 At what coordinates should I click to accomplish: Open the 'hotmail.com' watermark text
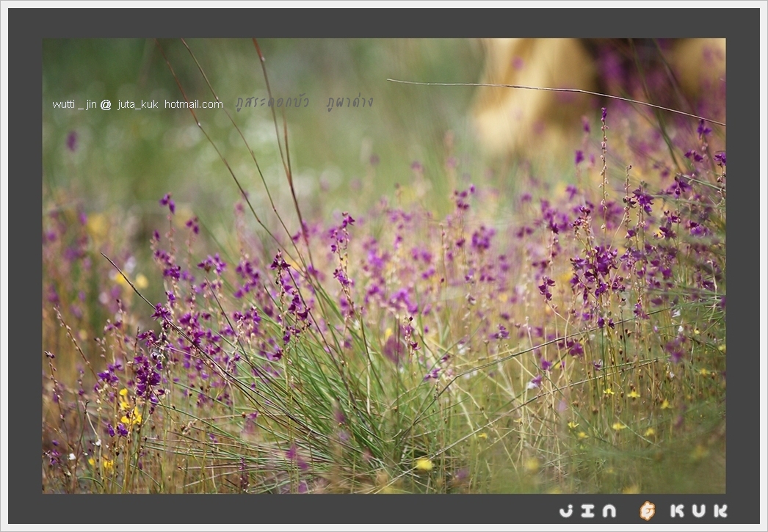[193, 105]
